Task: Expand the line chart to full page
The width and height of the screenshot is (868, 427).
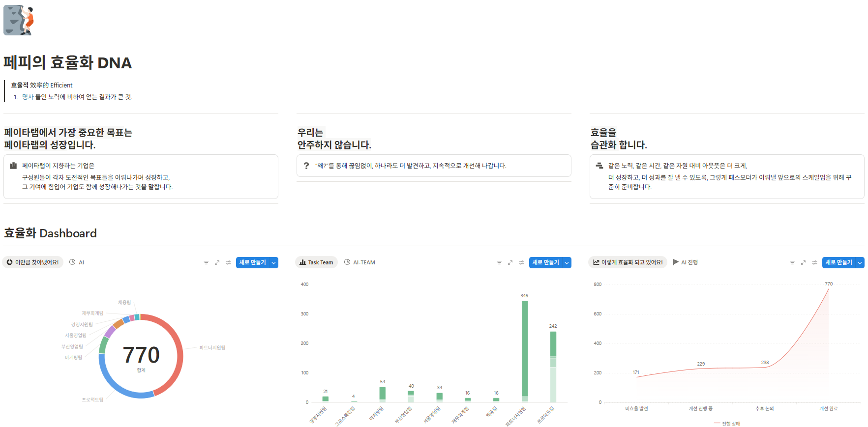Action: point(803,263)
